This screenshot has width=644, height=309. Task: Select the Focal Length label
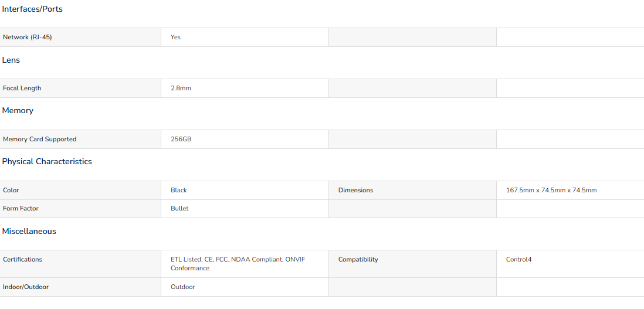(x=22, y=88)
